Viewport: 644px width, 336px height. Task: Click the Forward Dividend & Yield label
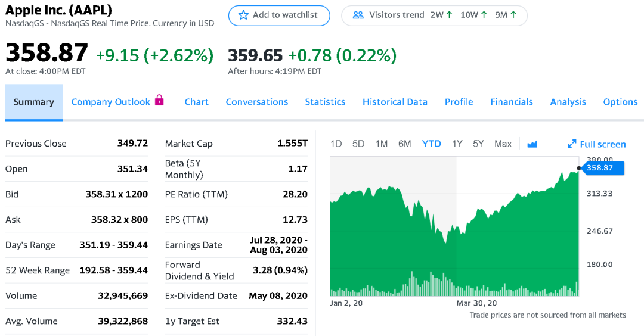pos(200,270)
